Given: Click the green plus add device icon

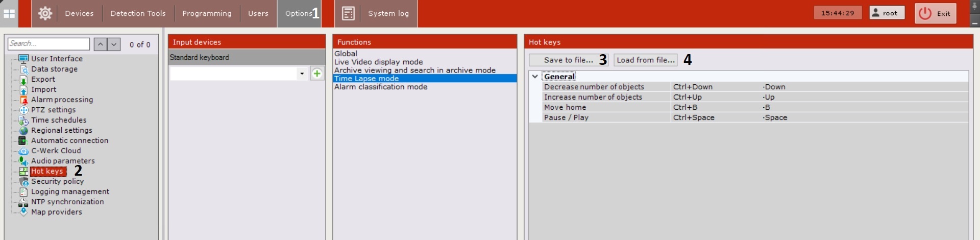Looking at the screenshot, I should coord(317,74).
